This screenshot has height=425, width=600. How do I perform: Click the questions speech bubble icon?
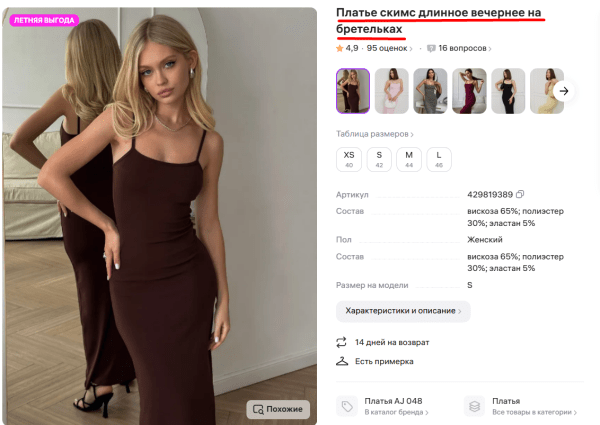click(431, 48)
